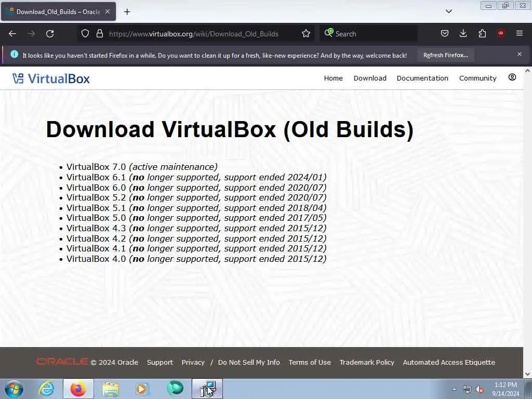Open Do Not Sell My Info link
The image size is (532, 399).
click(249, 362)
